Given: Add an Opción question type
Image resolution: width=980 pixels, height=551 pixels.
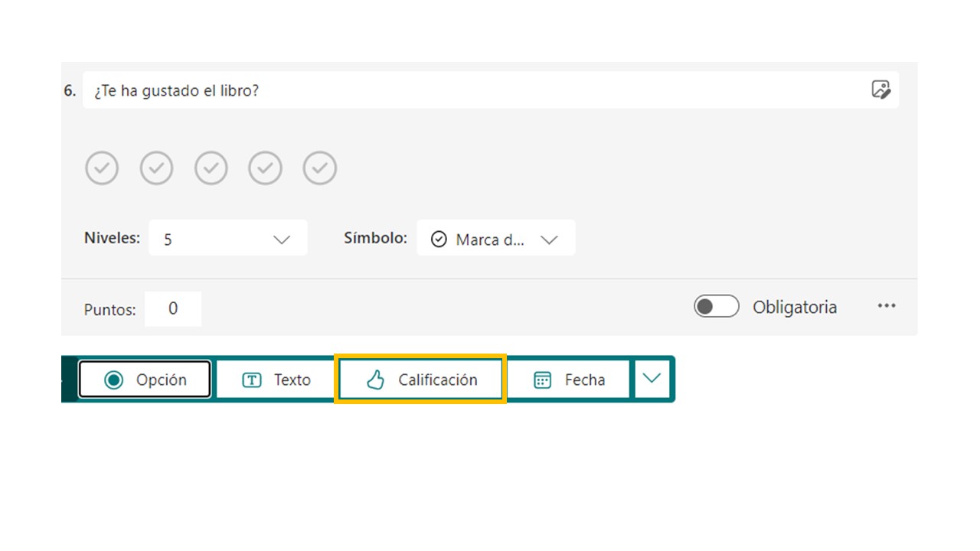Looking at the screenshot, I should pyautogui.click(x=145, y=380).
